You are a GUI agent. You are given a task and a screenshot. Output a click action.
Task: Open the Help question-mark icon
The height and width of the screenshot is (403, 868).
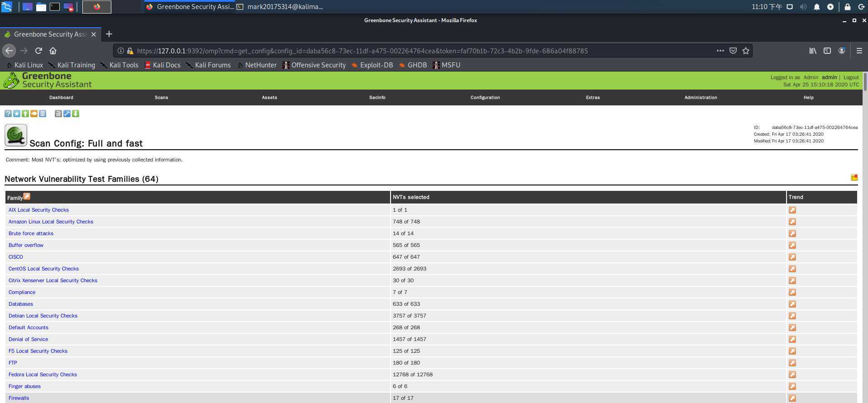tap(8, 114)
